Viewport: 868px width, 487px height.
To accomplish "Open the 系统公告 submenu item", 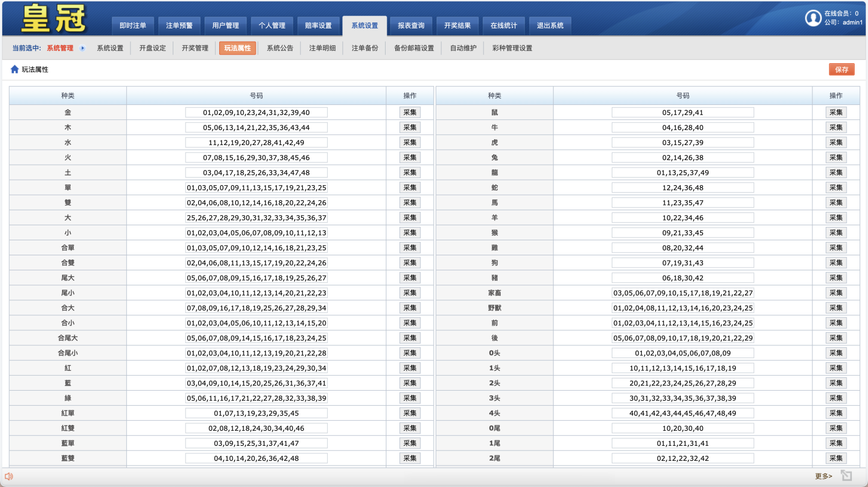I will coord(280,48).
